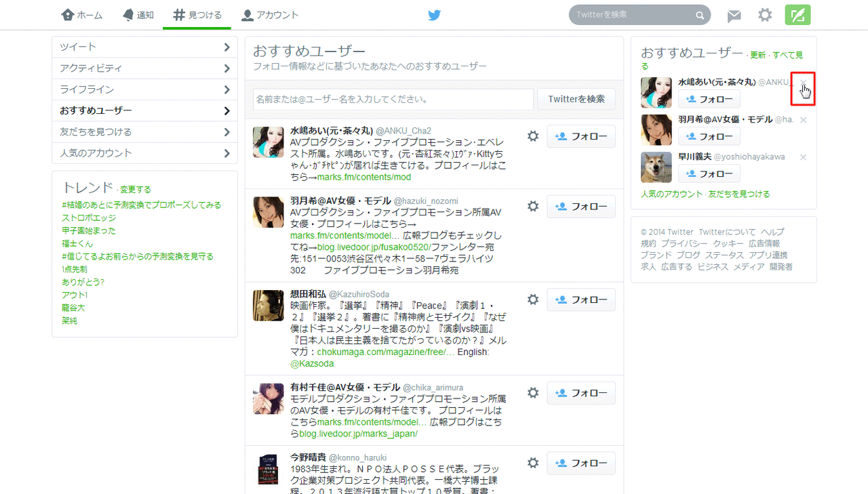The height and width of the screenshot is (494, 868).
Task: Click 想田和弘 profile avatar
Action: click(269, 305)
